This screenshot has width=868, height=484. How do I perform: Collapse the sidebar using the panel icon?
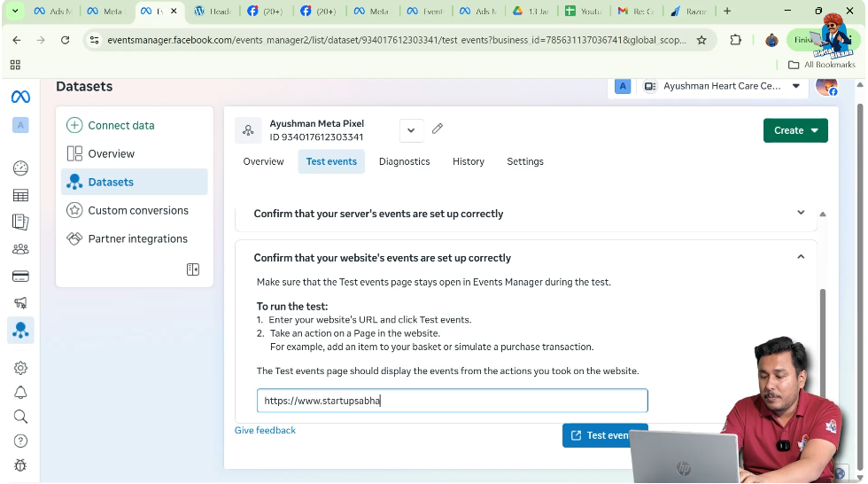(x=193, y=269)
